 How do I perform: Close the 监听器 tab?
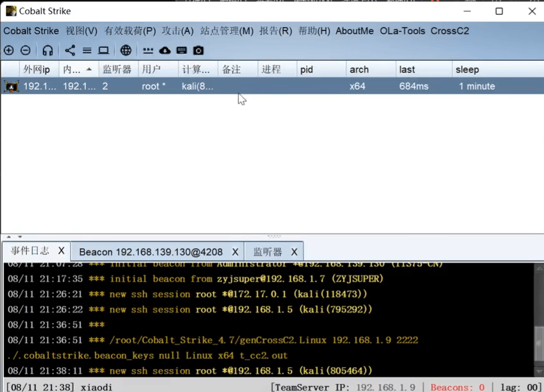pos(294,252)
